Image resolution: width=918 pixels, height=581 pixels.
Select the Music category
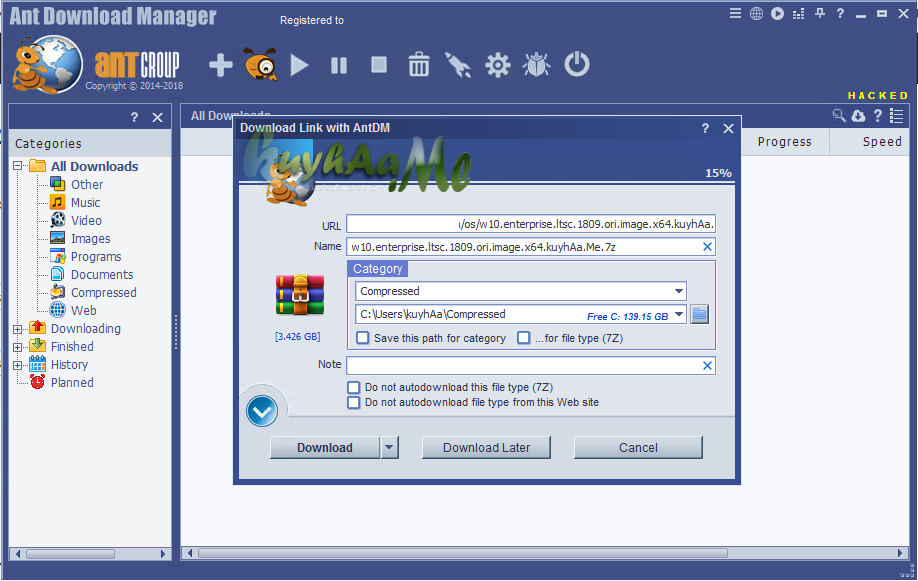[x=85, y=203]
